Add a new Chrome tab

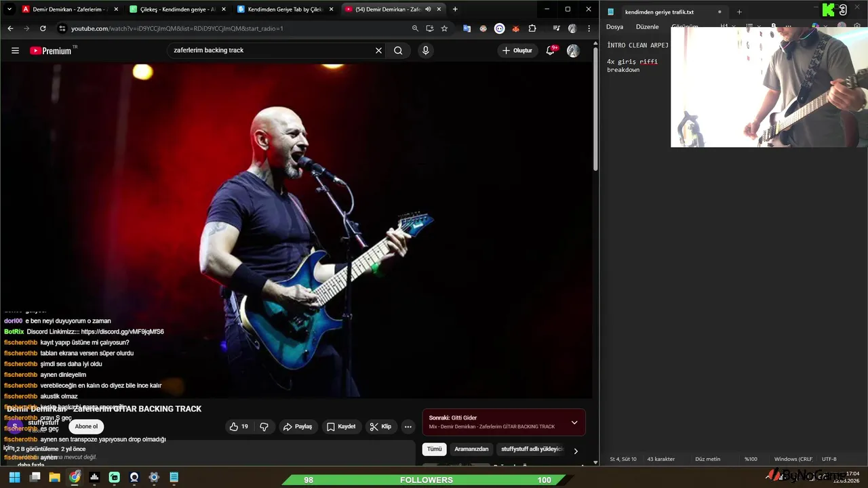(455, 9)
